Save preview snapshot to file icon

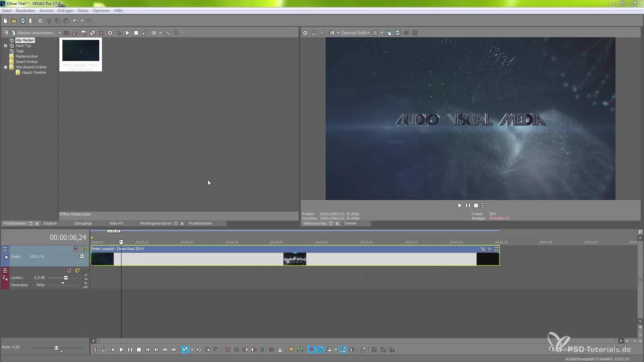point(397,33)
